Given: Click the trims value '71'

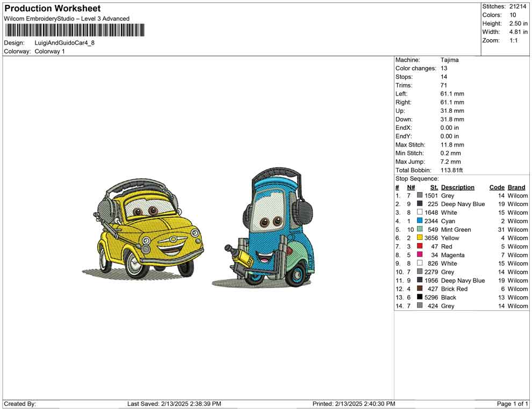Looking at the screenshot, I should pos(444,85).
